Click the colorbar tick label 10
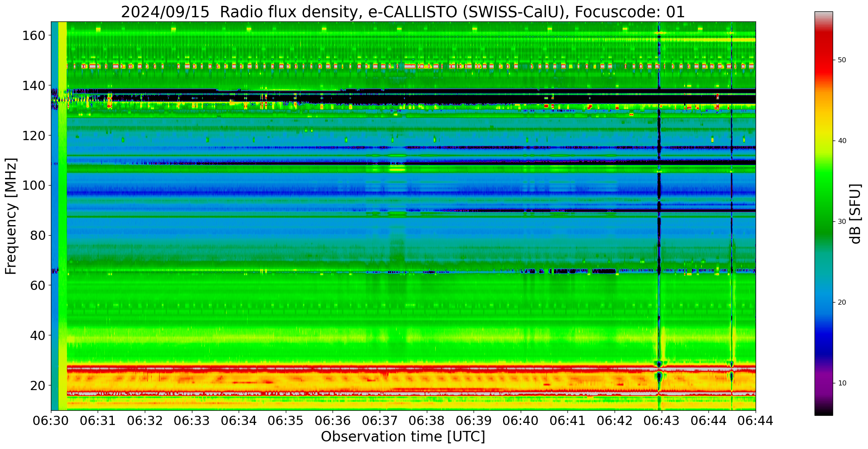 pyautogui.click(x=842, y=383)
